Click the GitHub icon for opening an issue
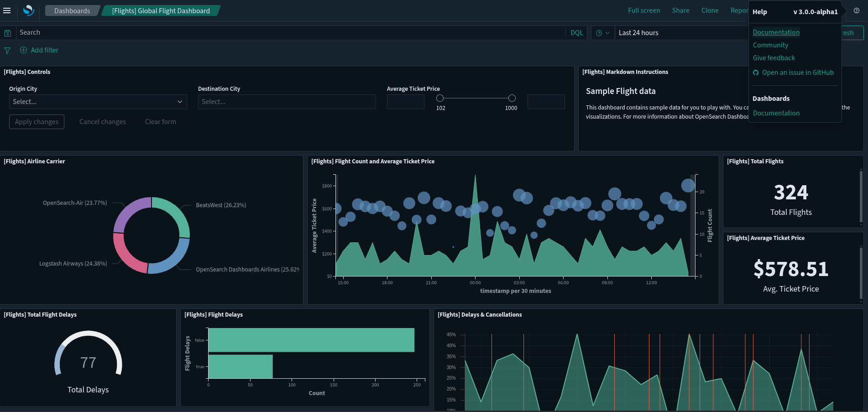 [x=756, y=72]
